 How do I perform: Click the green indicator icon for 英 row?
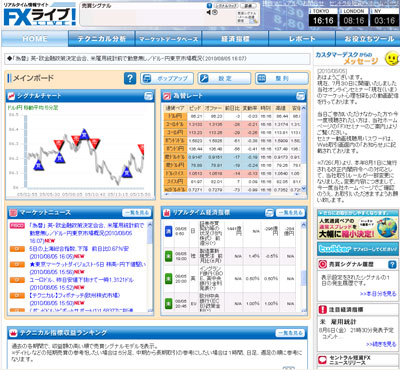tap(169, 278)
